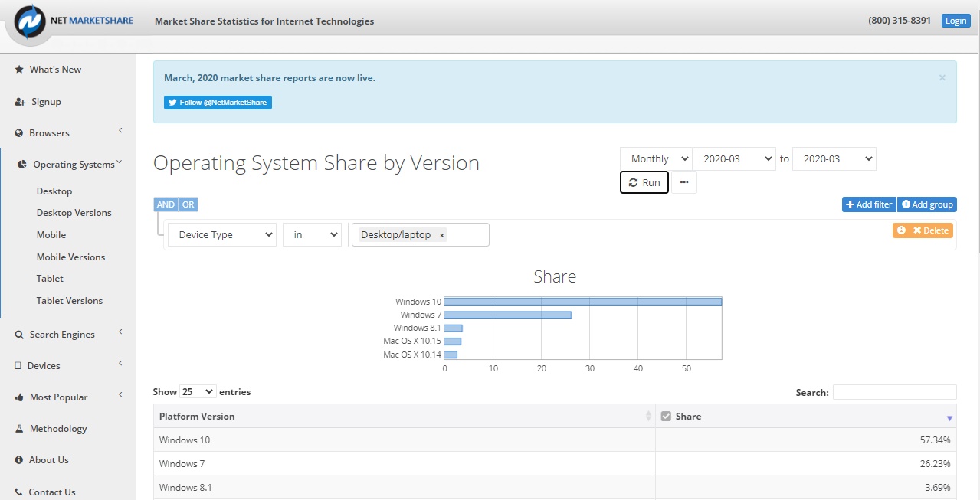This screenshot has height=500, width=980.
Task: Click the Add filter button
Action: (x=869, y=204)
